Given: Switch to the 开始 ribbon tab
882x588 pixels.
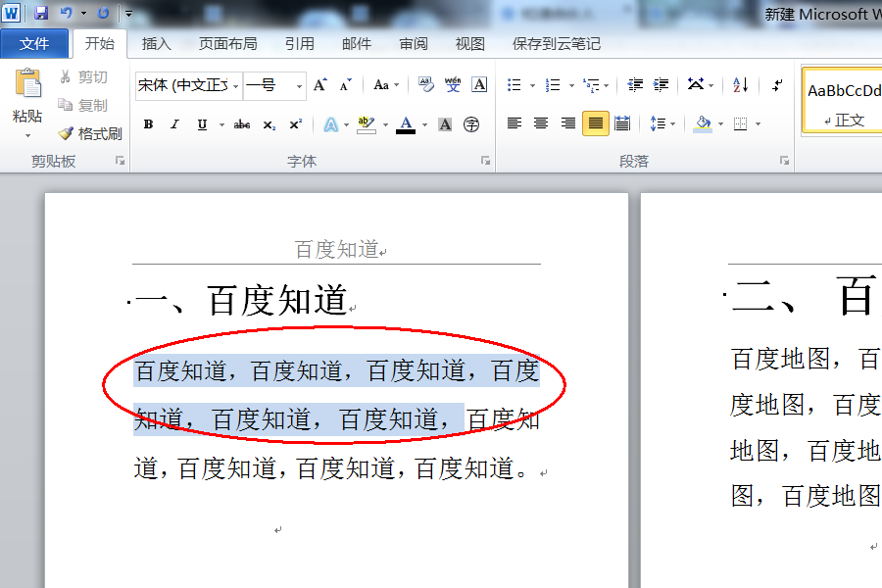Looking at the screenshot, I should point(100,44).
